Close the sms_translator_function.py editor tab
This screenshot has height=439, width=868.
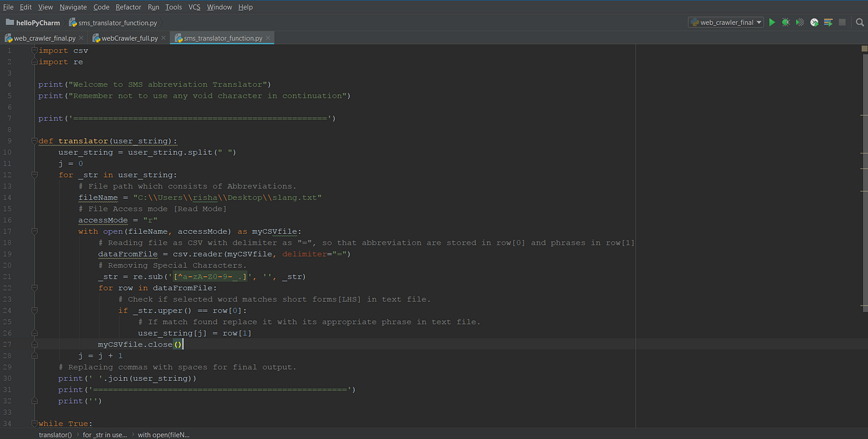[267, 37]
